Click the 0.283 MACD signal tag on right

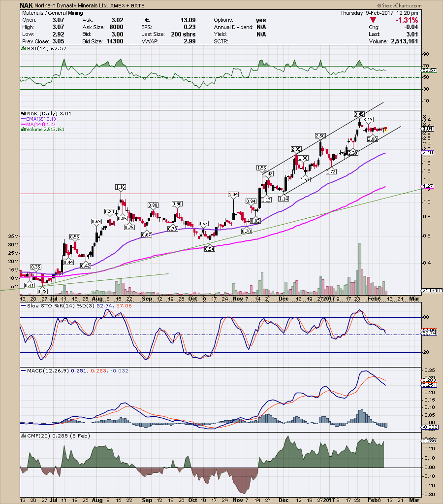430,380
